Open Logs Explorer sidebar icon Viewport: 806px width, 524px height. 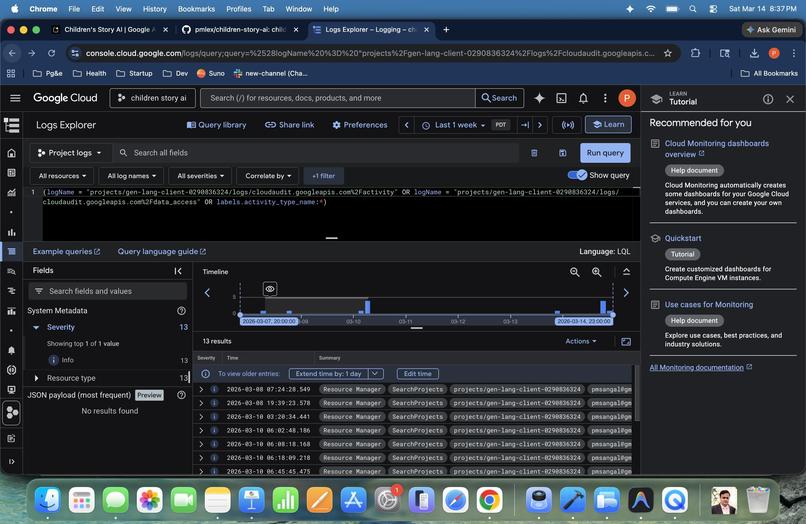(11, 251)
